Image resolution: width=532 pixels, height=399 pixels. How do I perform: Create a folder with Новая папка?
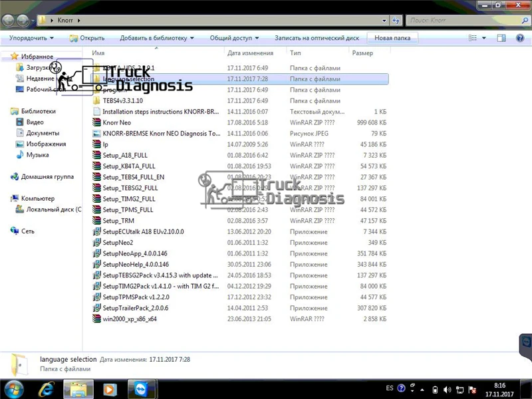coord(392,38)
